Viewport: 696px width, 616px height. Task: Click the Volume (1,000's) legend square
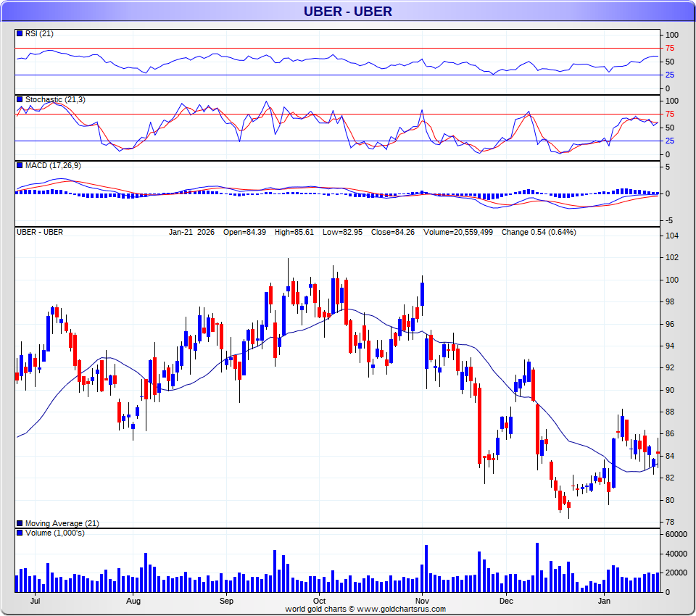(20, 533)
